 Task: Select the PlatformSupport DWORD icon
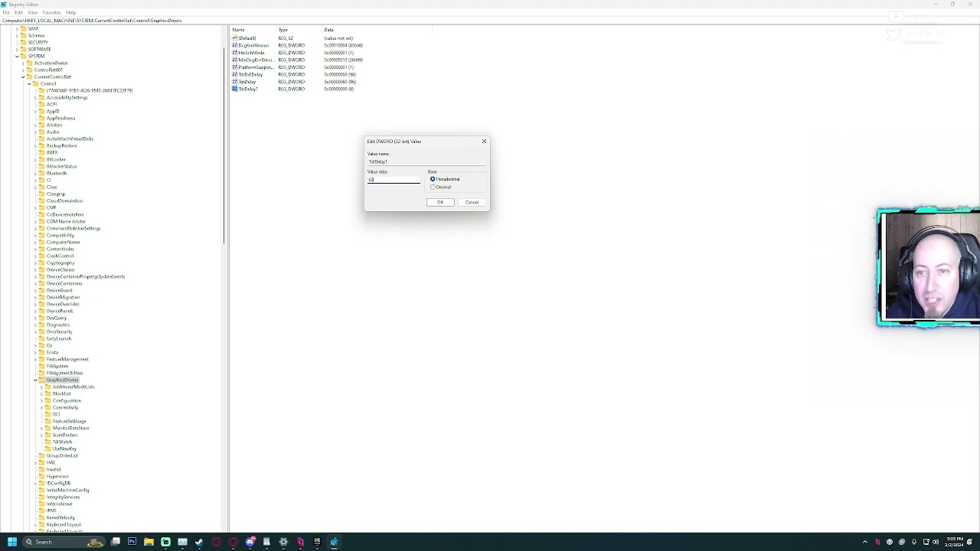[x=235, y=67]
